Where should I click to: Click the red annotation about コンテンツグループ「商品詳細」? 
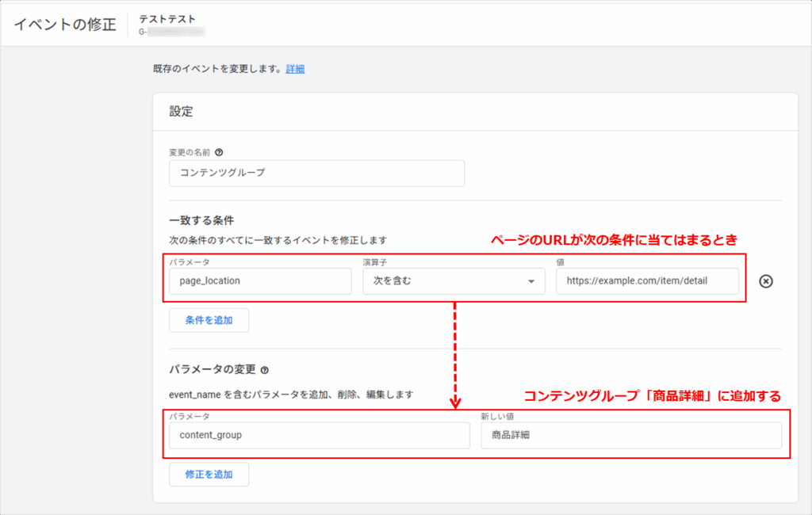click(652, 395)
